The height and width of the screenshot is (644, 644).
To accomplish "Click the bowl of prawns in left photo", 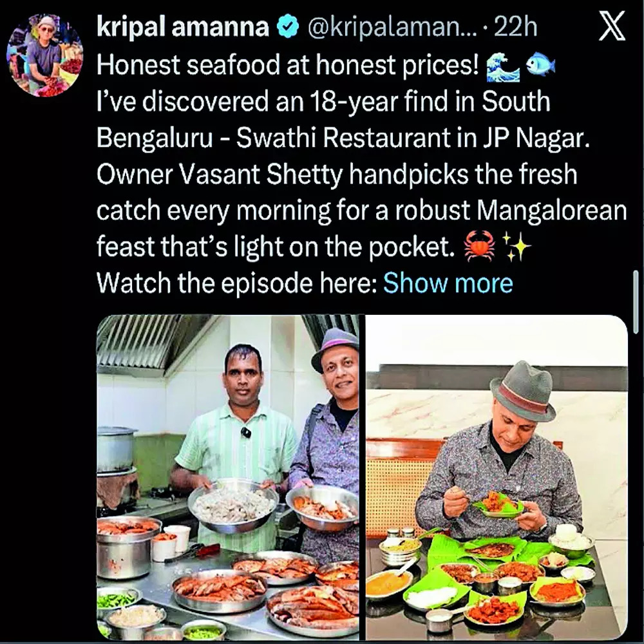I will 232,506.
